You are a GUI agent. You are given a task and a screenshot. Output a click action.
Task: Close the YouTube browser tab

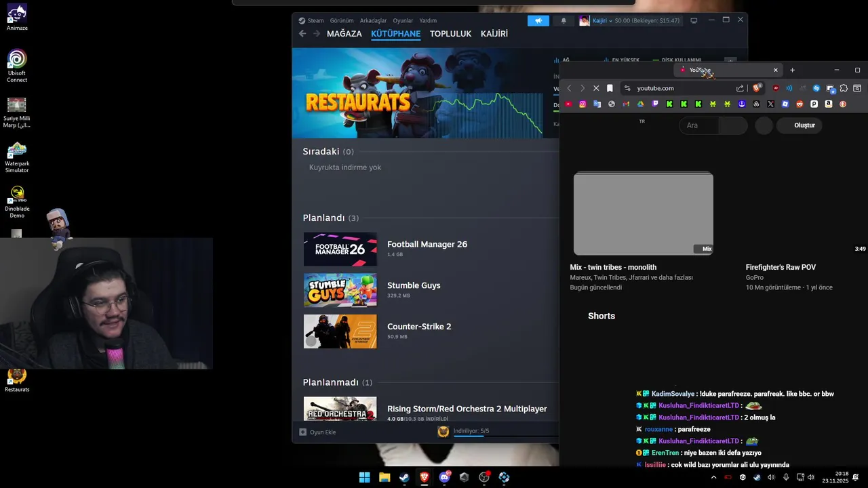tap(776, 70)
